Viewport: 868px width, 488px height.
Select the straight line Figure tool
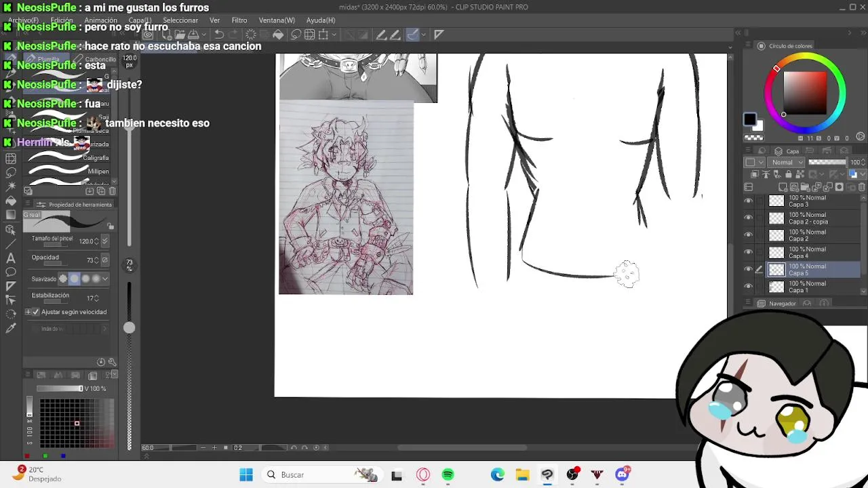point(11,243)
